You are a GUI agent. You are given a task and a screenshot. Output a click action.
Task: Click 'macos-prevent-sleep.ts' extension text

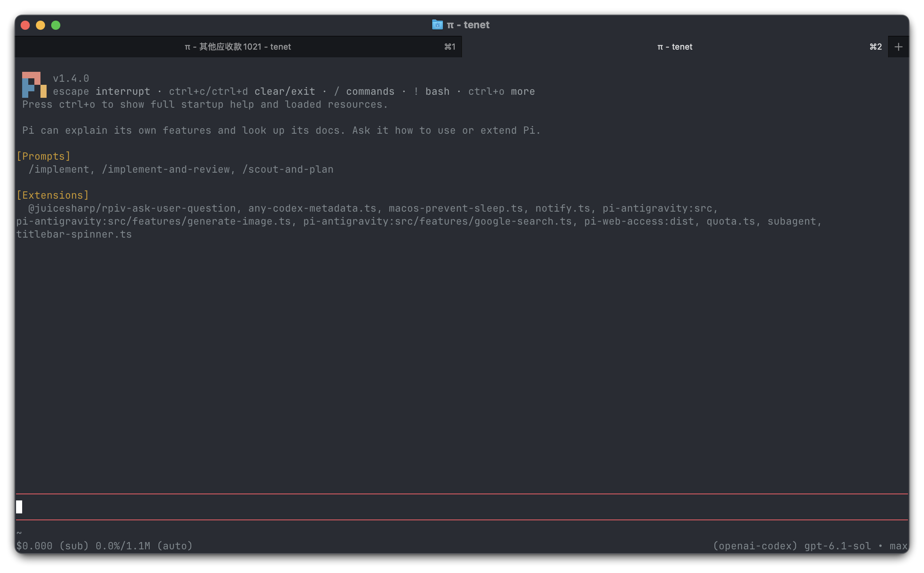click(456, 208)
